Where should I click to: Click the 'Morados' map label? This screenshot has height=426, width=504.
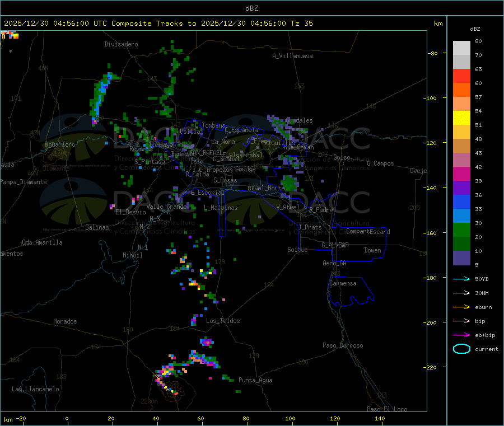point(65,321)
